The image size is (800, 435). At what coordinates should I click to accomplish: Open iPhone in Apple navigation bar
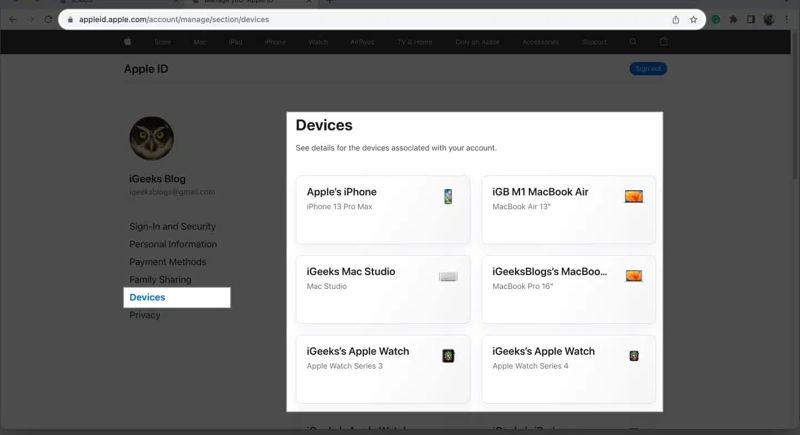point(275,42)
